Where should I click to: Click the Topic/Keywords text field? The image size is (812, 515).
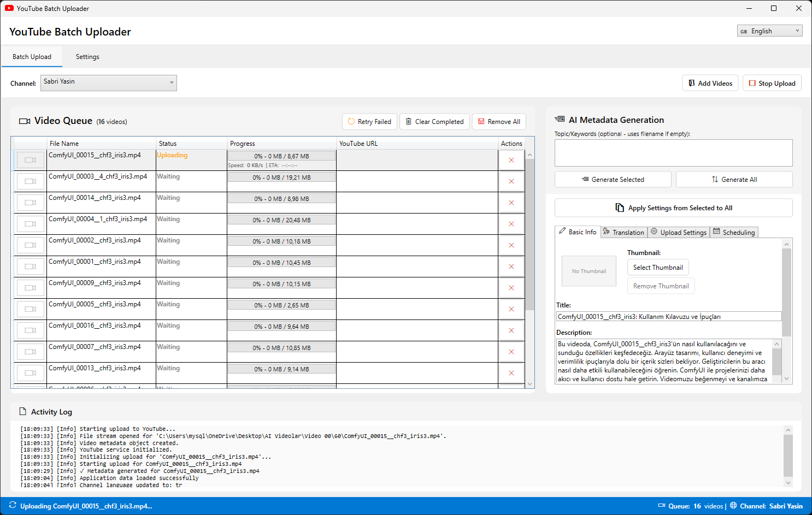click(x=673, y=153)
